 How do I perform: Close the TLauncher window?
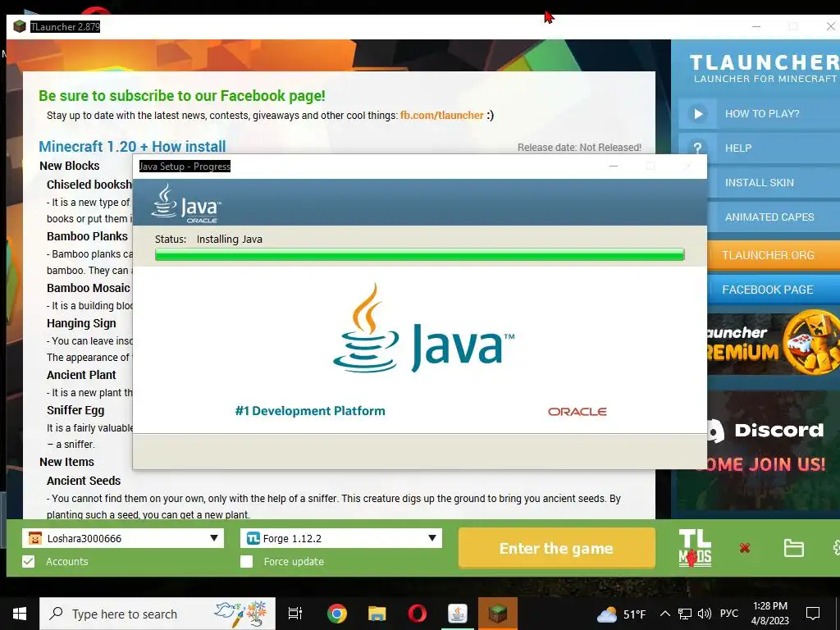830,26
